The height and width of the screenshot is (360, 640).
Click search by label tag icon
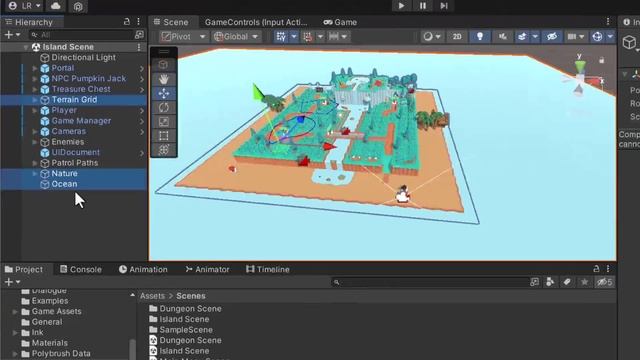click(567, 282)
